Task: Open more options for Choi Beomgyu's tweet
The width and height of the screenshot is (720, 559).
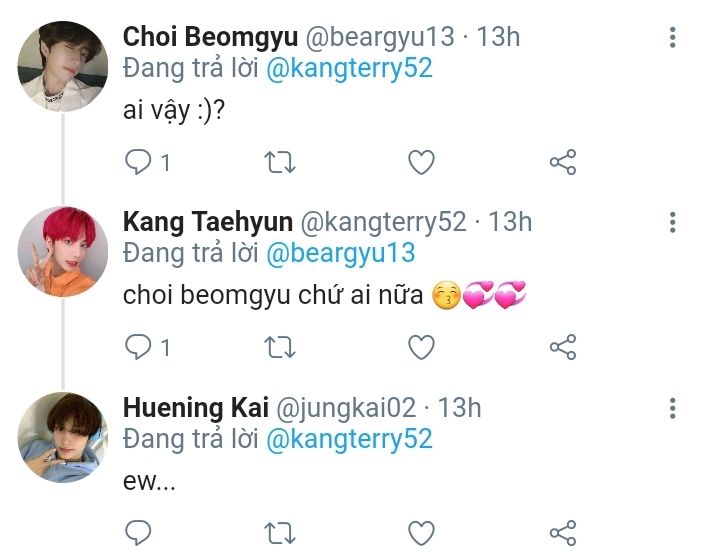Action: 672,38
